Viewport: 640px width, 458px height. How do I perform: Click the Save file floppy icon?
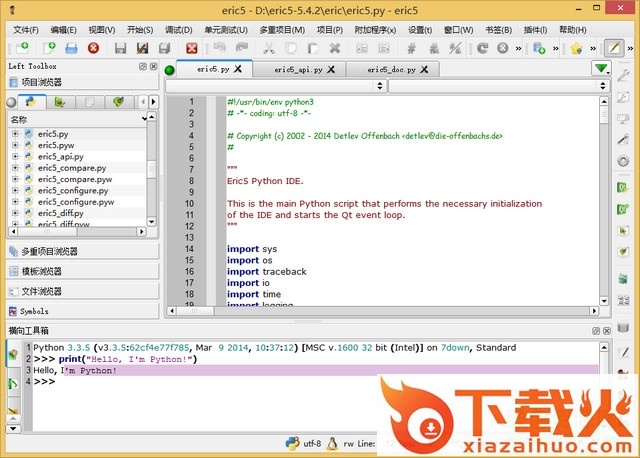tap(120, 48)
